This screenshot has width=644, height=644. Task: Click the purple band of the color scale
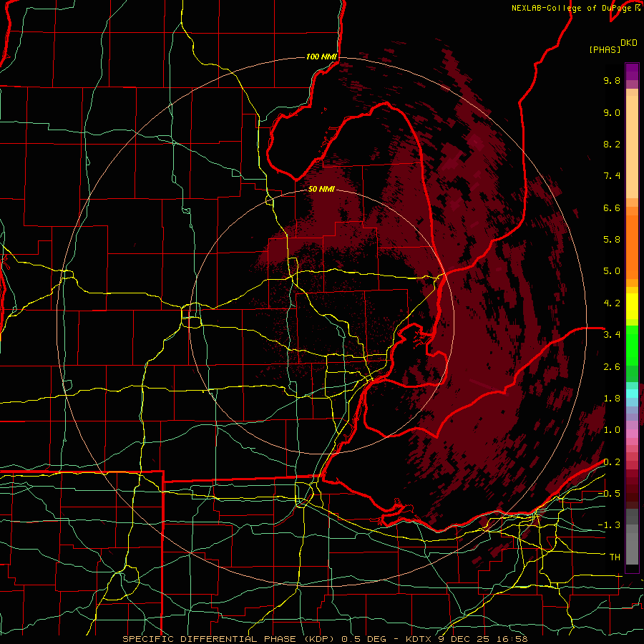(632, 72)
